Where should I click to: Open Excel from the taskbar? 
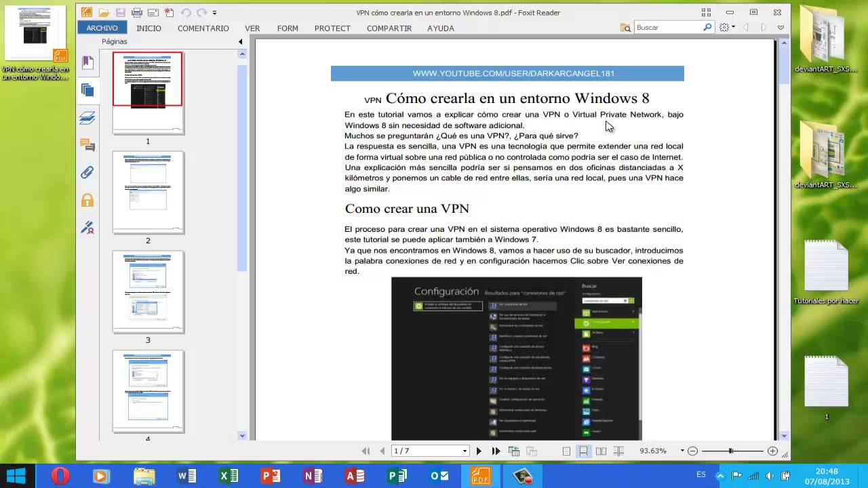pos(229,476)
